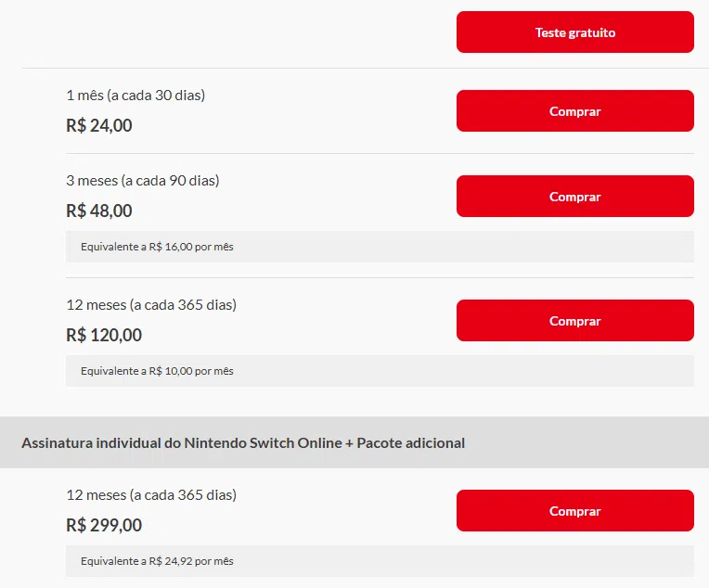Click the divider between 1 mês and 3 meses
This screenshot has width=709, height=588.
pos(380,153)
